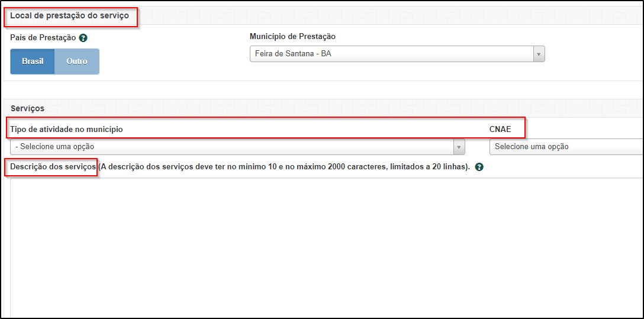Click help icon after description character limit note
The width and height of the screenshot is (644, 319).
(479, 167)
